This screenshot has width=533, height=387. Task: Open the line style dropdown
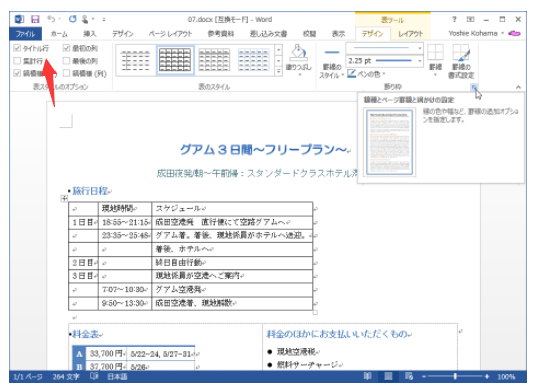[420, 48]
